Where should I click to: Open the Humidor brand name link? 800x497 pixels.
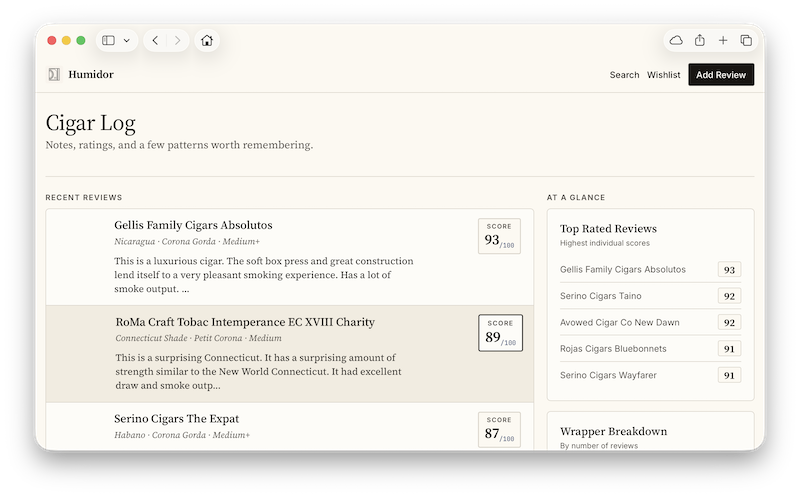point(91,74)
